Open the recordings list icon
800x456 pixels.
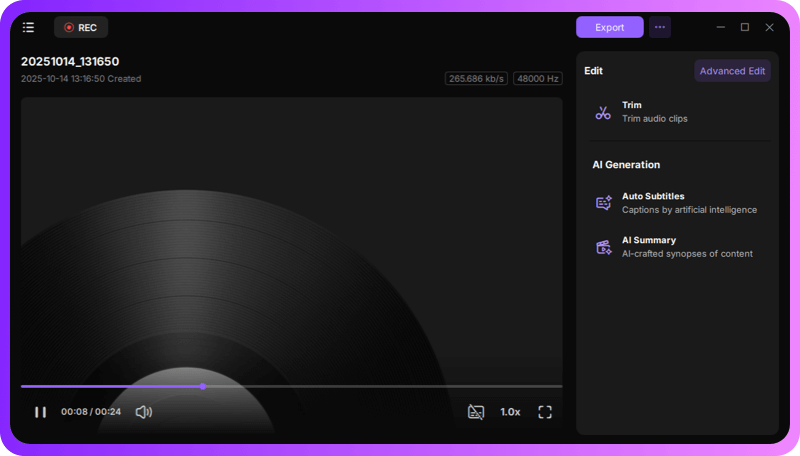(x=28, y=27)
